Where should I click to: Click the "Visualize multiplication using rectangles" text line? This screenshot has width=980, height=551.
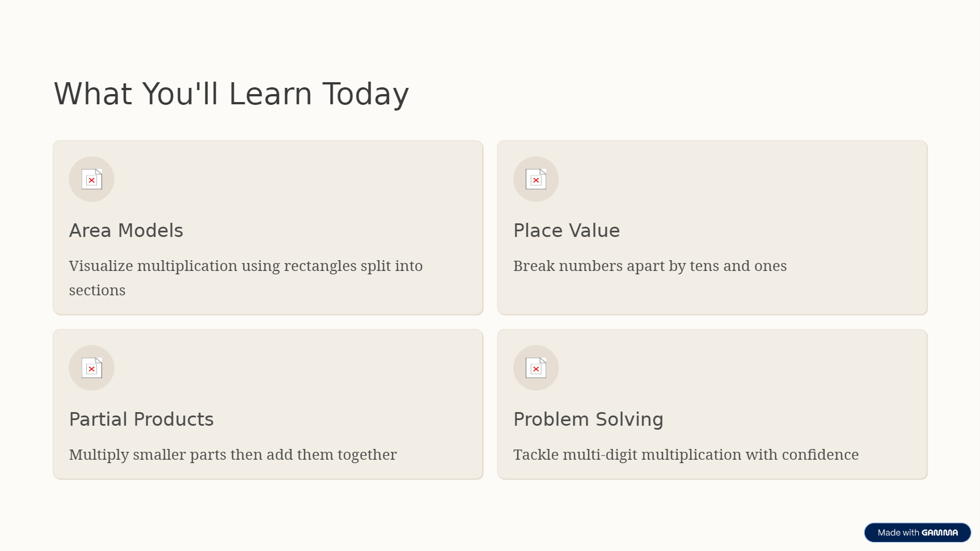(x=246, y=266)
